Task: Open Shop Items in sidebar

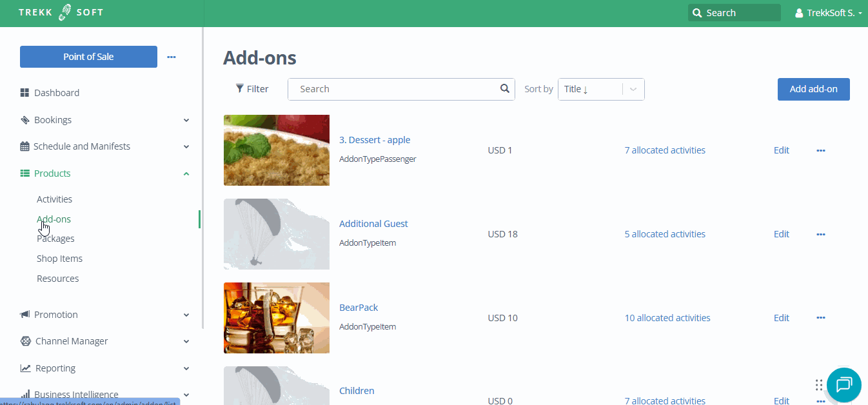Action: click(x=59, y=259)
